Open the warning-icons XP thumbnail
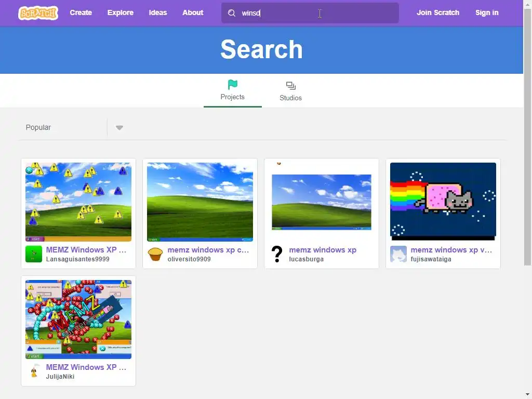The image size is (532, 399). coord(78,202)
